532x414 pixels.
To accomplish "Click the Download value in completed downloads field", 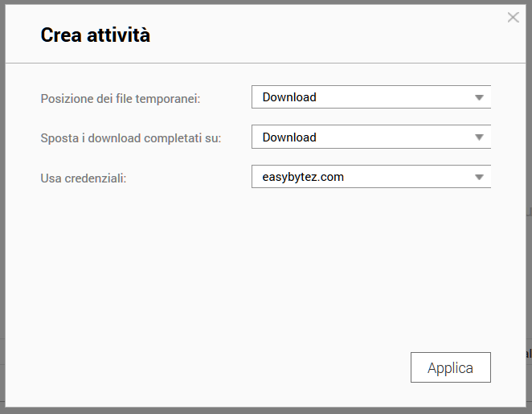I will (x=289, y=137).
